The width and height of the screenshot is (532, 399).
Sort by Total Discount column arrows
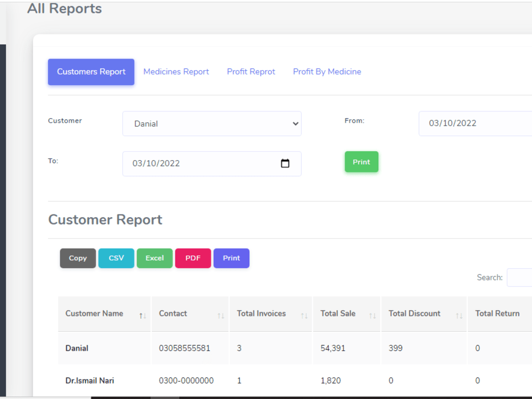point(459,316)
